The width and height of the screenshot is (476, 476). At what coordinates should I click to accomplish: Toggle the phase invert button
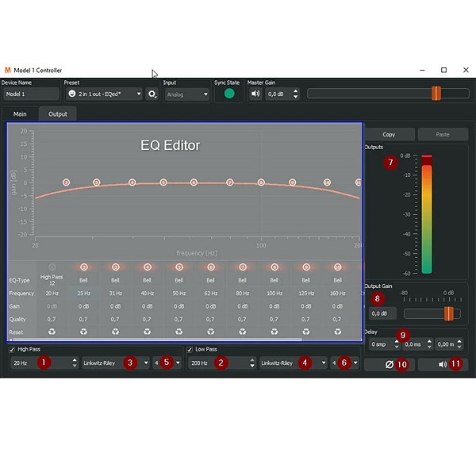tap(390, 365)
